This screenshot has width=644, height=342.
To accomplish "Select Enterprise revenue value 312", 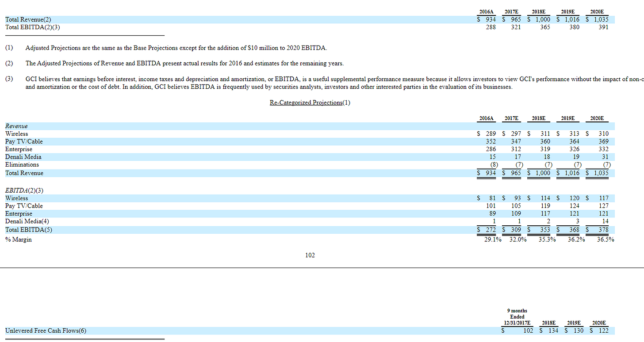I will pyautogui.click(x=516, y=149).
